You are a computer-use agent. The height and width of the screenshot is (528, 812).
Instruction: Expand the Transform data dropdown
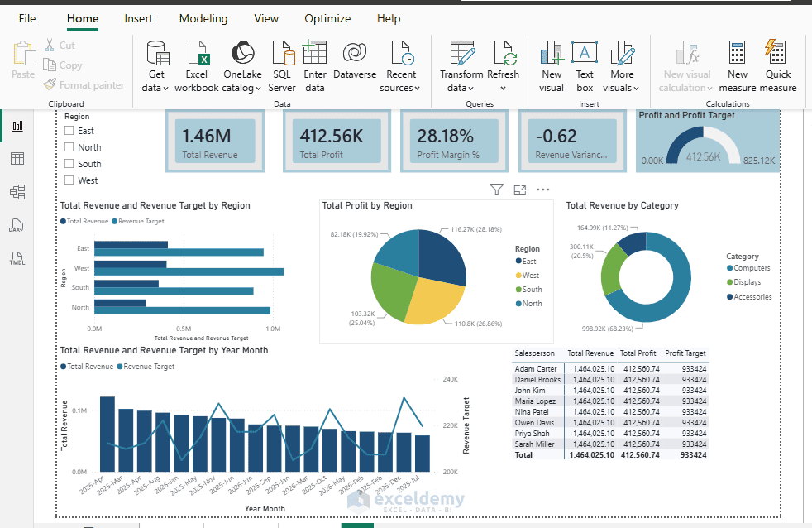point(470,88)
